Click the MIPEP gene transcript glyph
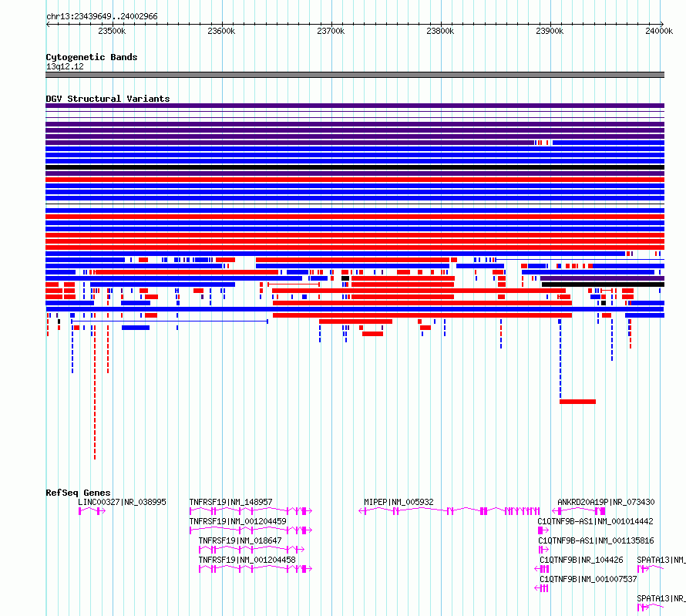Image resolution: width=686 pixels, height=616 pixels. 449,511
